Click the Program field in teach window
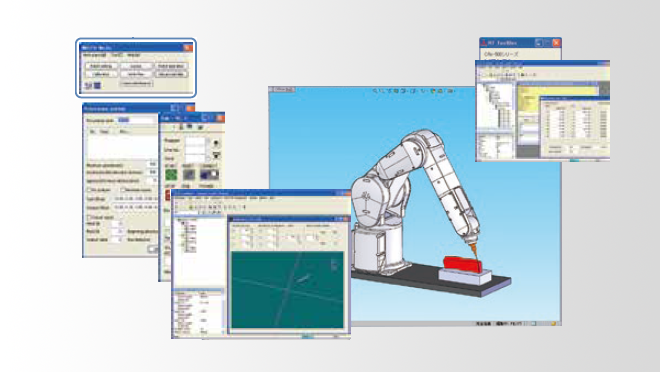This screenshot has width=660, height=372. 195,141
